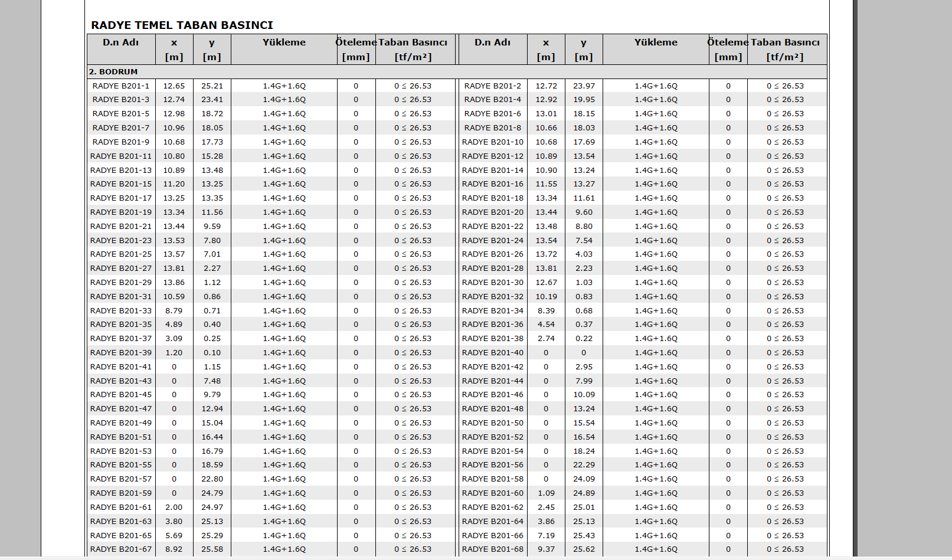Screen dimensions: 952x560
Task: Click y value 9.60 of B201-20
Action: [584, 212]
